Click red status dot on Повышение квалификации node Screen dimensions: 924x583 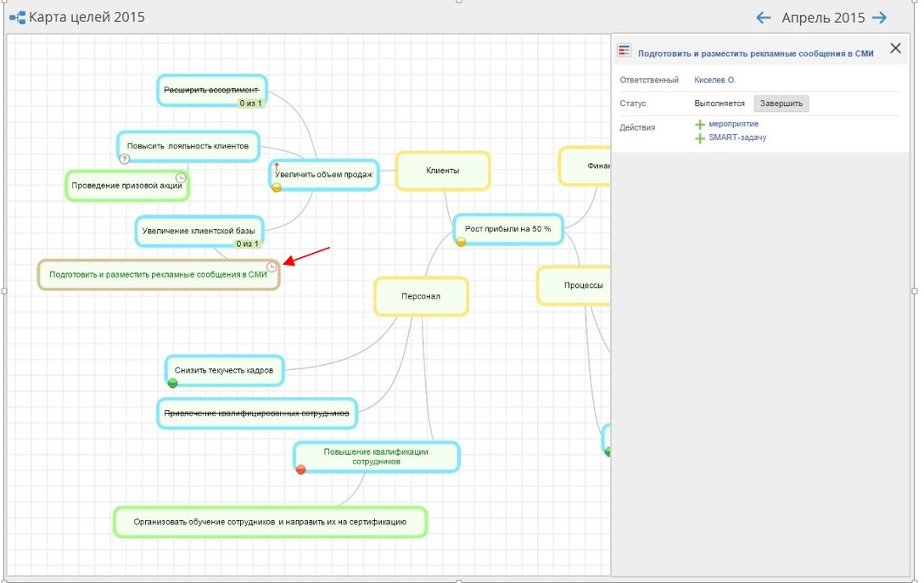tap(300, 469)
